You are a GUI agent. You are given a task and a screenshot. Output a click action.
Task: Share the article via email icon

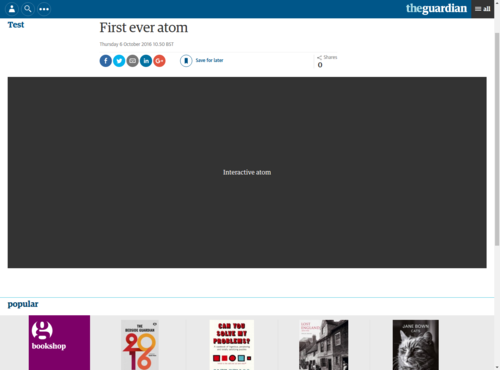pyautogui.click(x=132, y=61)
